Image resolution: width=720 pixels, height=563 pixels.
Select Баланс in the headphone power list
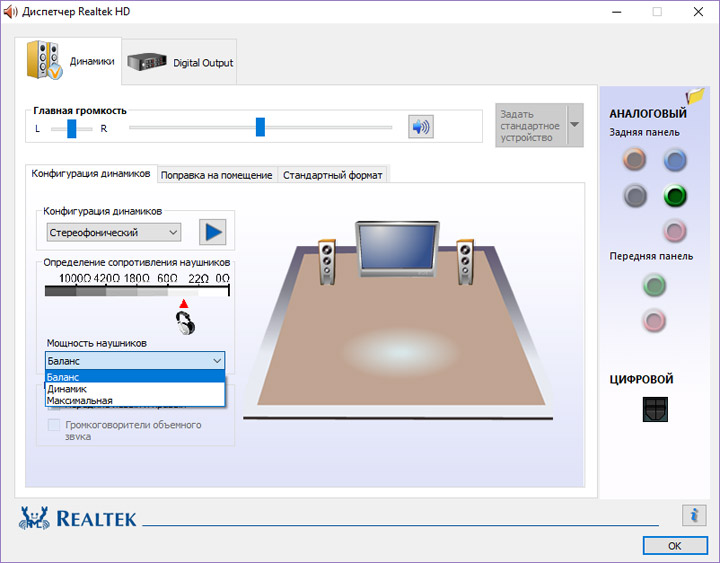(x=135, y=377)
